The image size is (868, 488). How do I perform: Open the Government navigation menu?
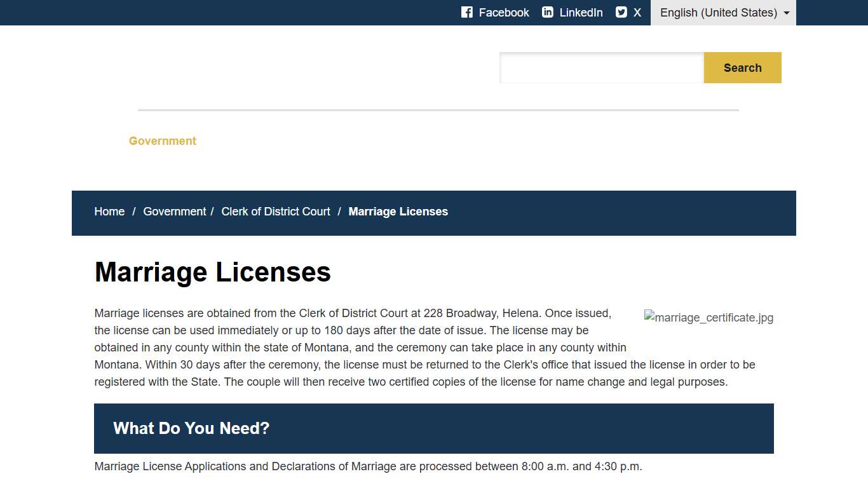coord(162,140)
